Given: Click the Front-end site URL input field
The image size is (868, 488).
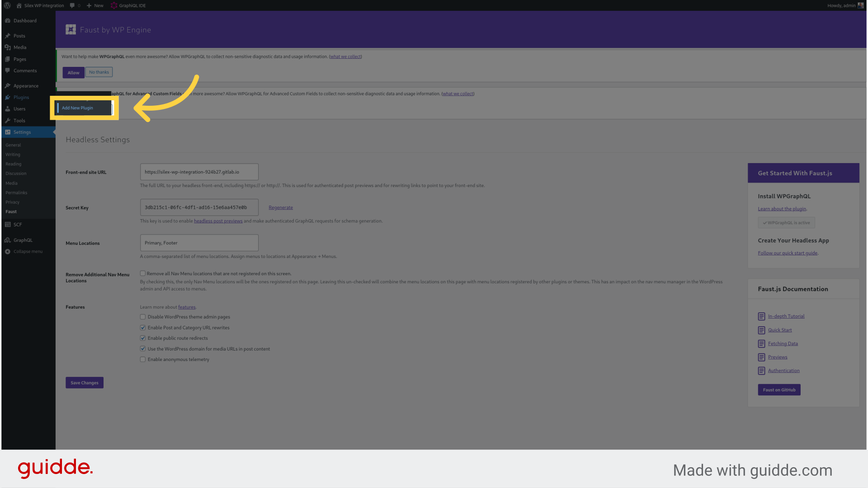Looking at the screenshot, I should coord(199,172).
